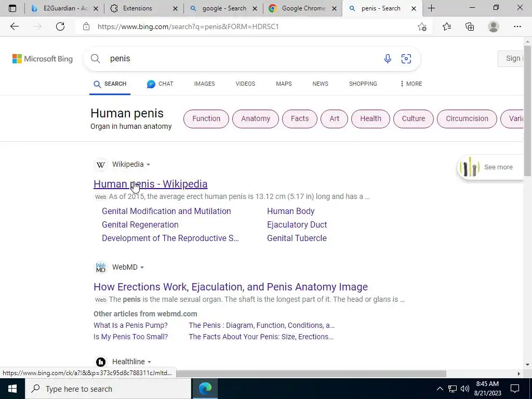Select the Art topic chip
The width and height of the screenshot is (532, 399).
(x=334, y=119)
